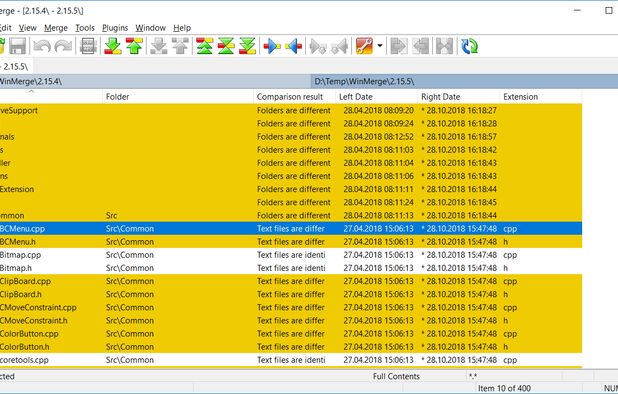
Task: Click the grayed report/columns toolbar icon
Action: pos(89,46)
